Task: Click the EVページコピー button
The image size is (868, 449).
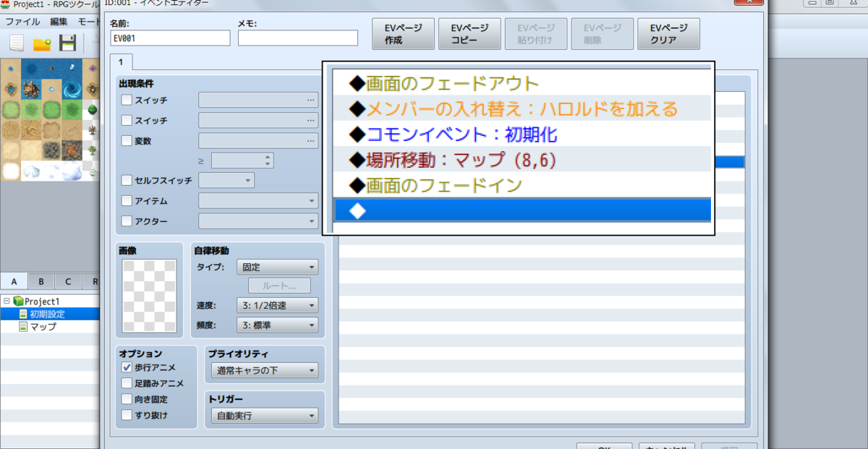Action: [x=469, y=34]
